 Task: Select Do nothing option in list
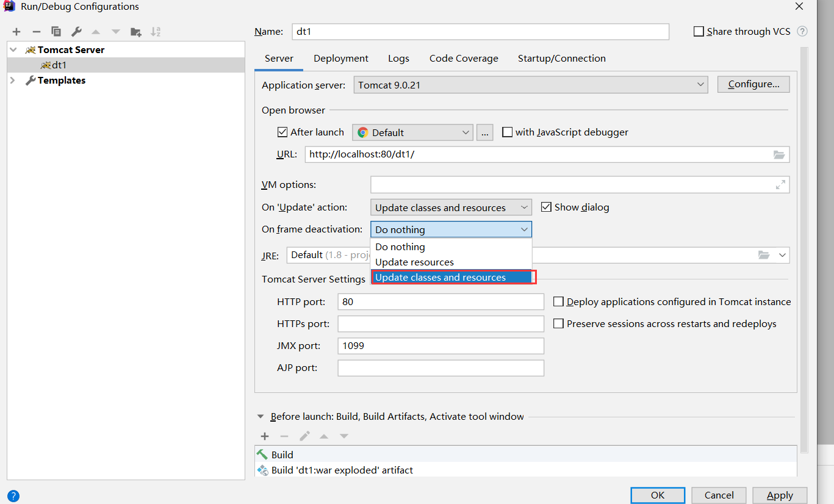click(x=451, y=247)
